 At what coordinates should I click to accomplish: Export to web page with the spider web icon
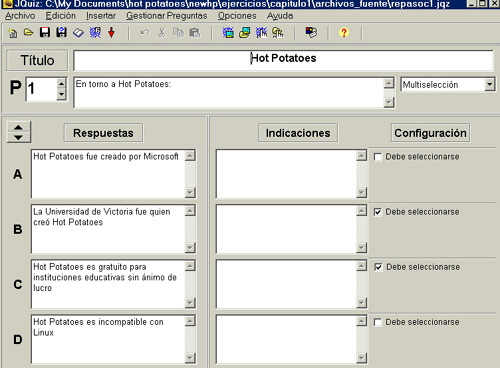pyautogui.click(x=95, y=33)
